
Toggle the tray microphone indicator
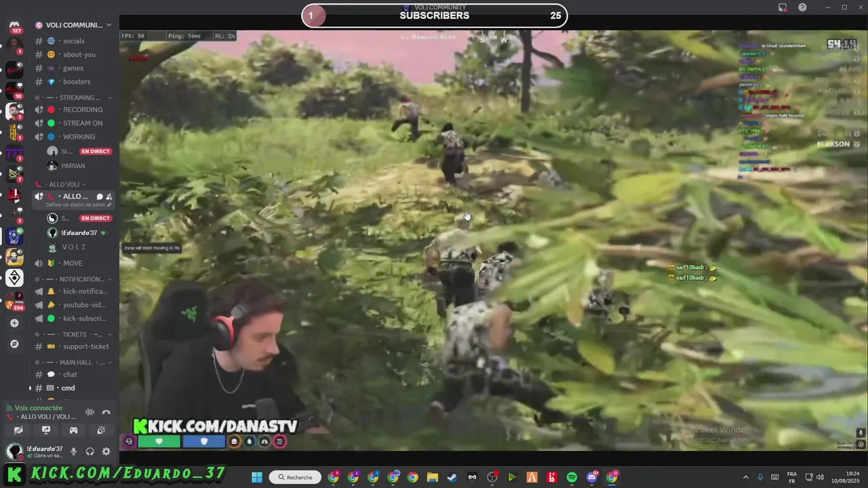coord(760,477)
